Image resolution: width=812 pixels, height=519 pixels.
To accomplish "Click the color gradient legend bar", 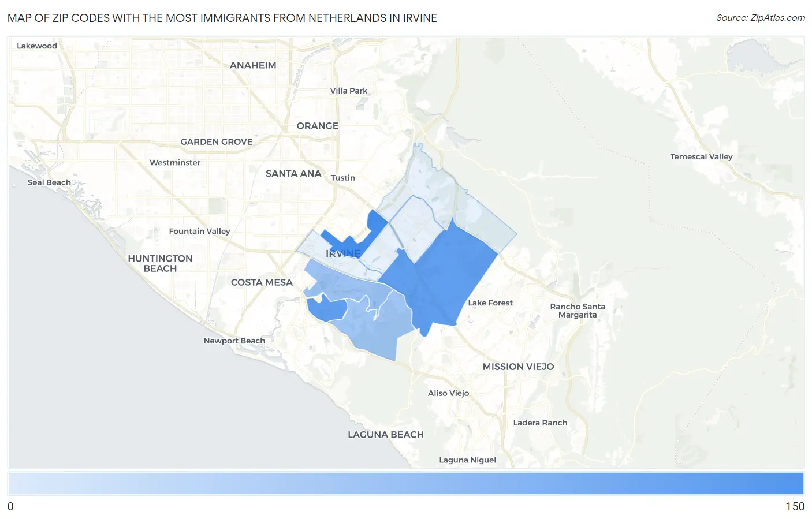I will click(406, 484).
